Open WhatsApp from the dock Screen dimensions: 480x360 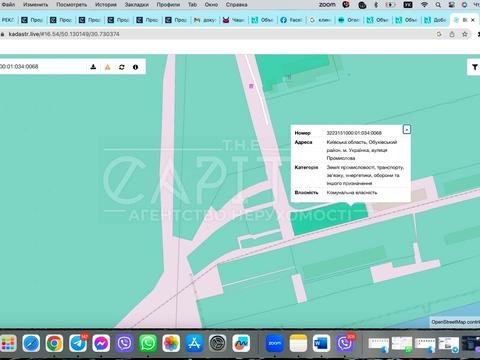coord(148,343)
